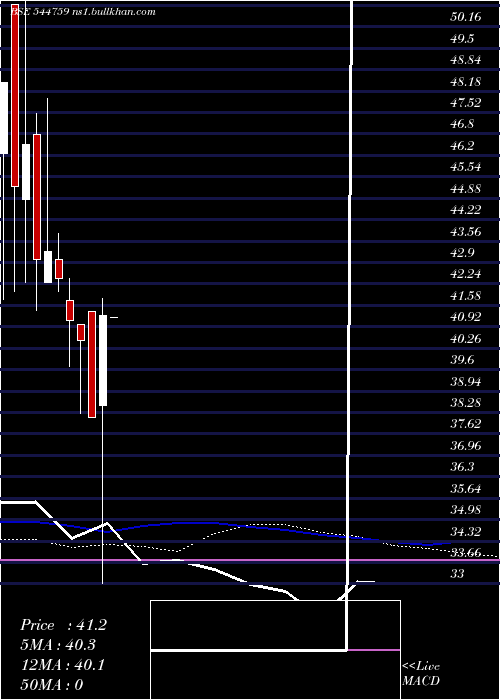This screenshot has height=700, width=500.
Task: Click the MACD indicator box
Action: click(x=275, y=650)
